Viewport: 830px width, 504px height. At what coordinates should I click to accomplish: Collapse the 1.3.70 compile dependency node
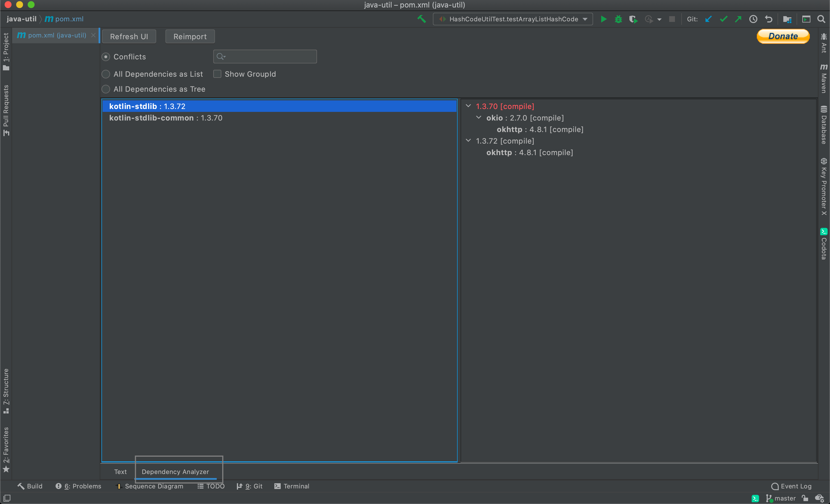tap(468, 106)
